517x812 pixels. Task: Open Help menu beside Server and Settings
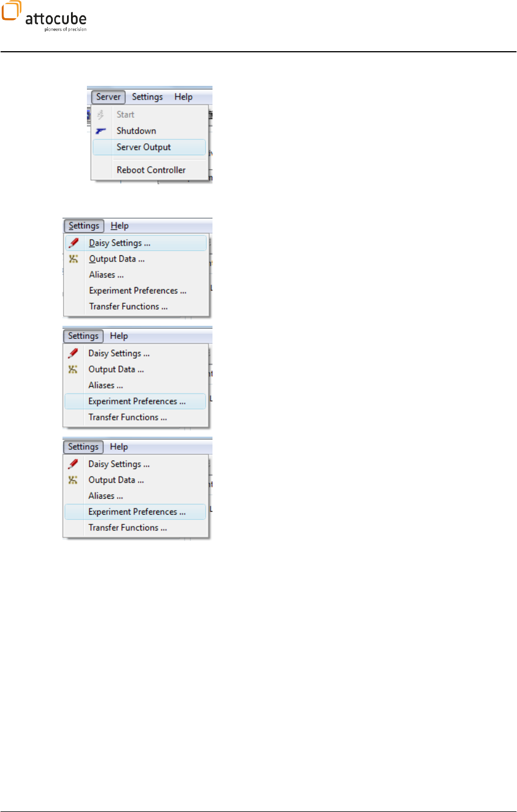[184, 97]
